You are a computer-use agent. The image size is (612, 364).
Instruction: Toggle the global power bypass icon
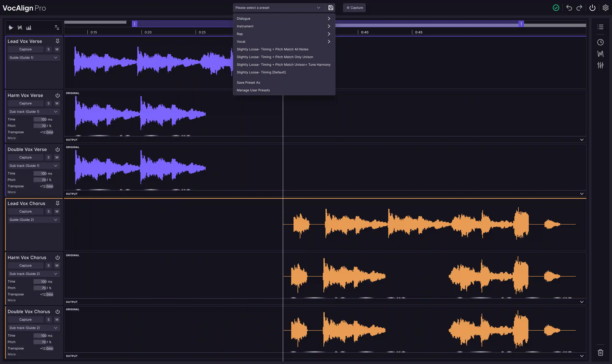pyautogui.click(x=592, y=8)
